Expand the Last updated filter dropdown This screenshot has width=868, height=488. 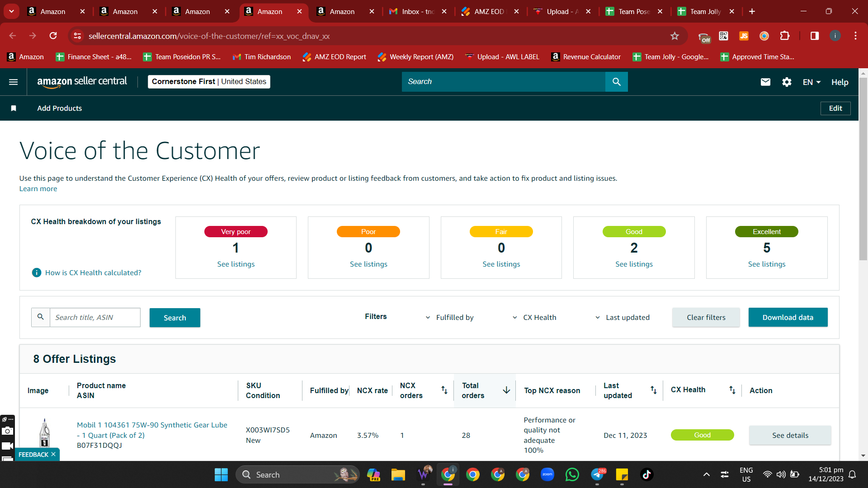pyautogui.click(x=622, y=317)
